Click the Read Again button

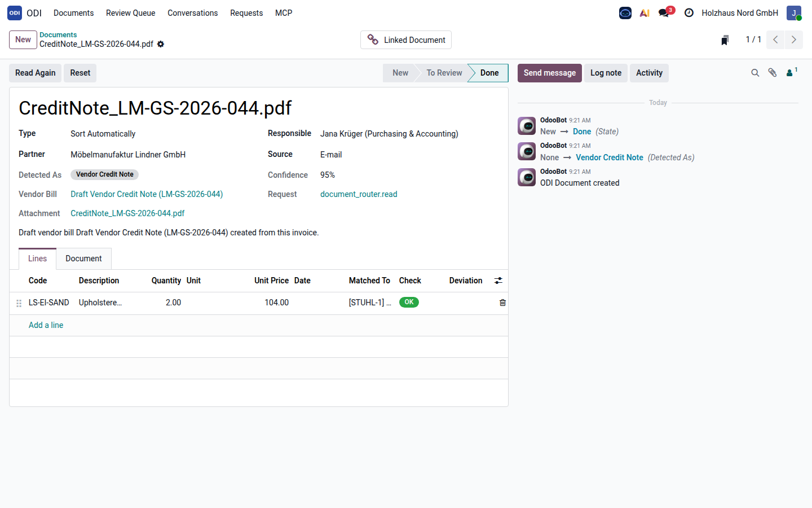[36, 73]
